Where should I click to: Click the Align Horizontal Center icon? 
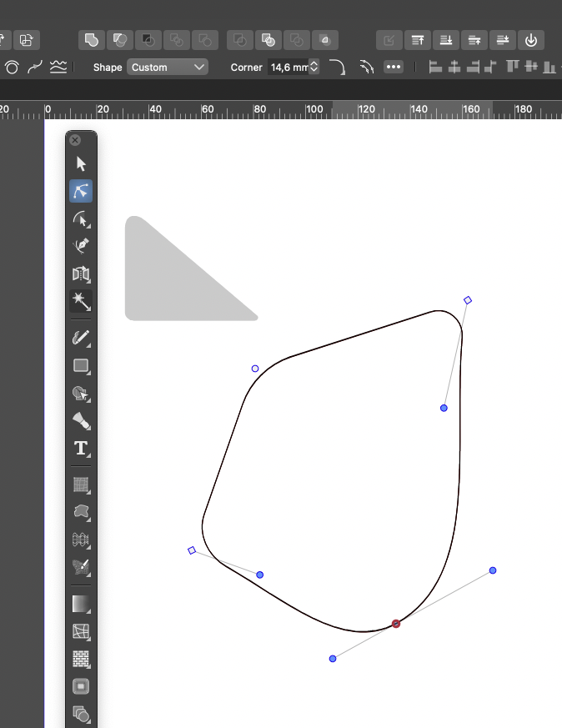[454, 68]
